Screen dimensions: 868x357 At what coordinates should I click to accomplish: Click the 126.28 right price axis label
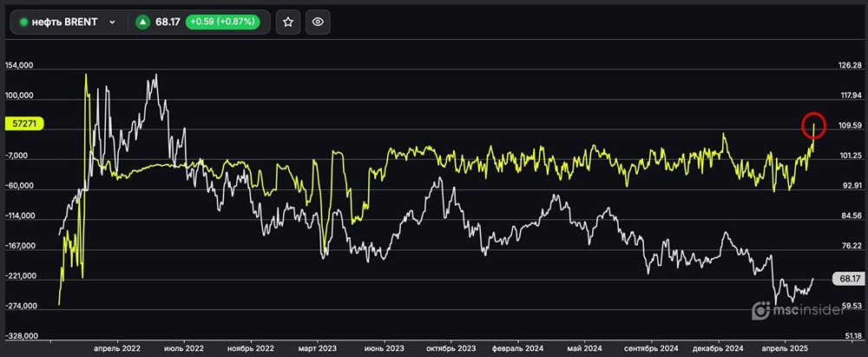pyautogui.click(x=849, y=66)
